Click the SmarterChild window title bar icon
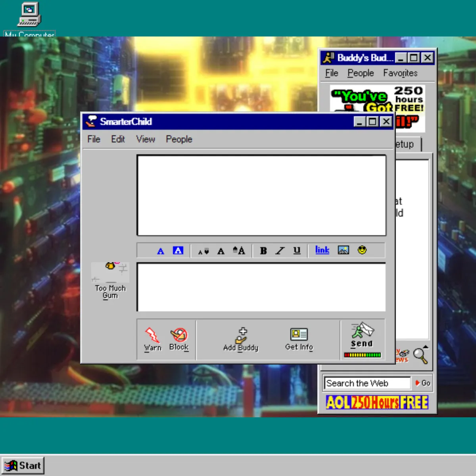 (92, 121)
